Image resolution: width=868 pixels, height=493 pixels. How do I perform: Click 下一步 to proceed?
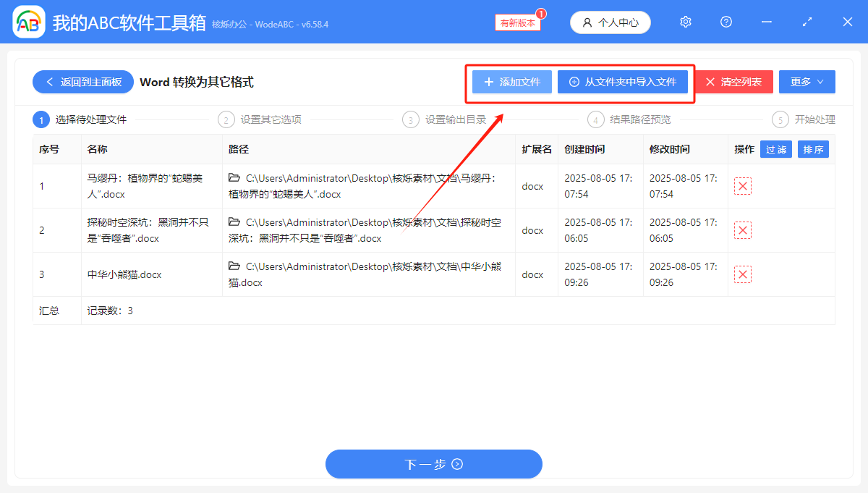point(434,463)
